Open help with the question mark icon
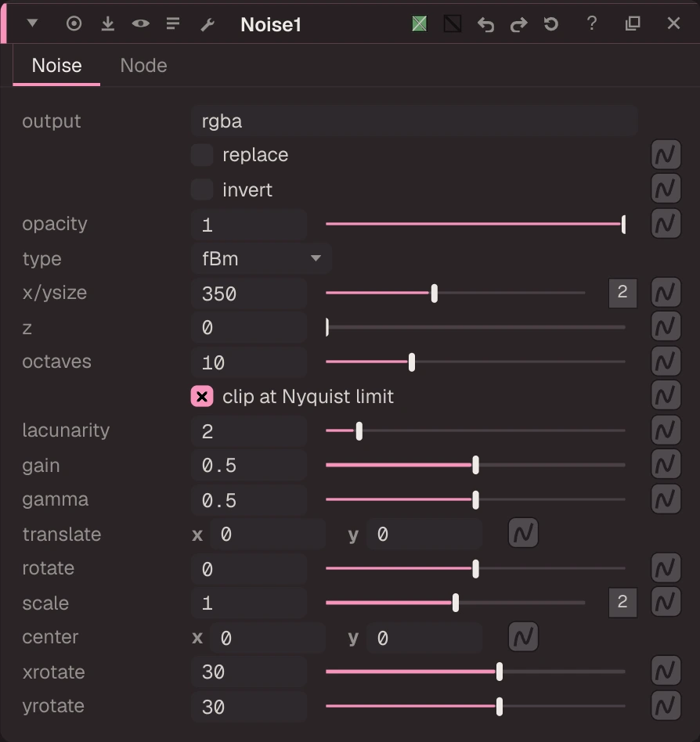This screenshot has width=700, height=742. coord(592,23)
